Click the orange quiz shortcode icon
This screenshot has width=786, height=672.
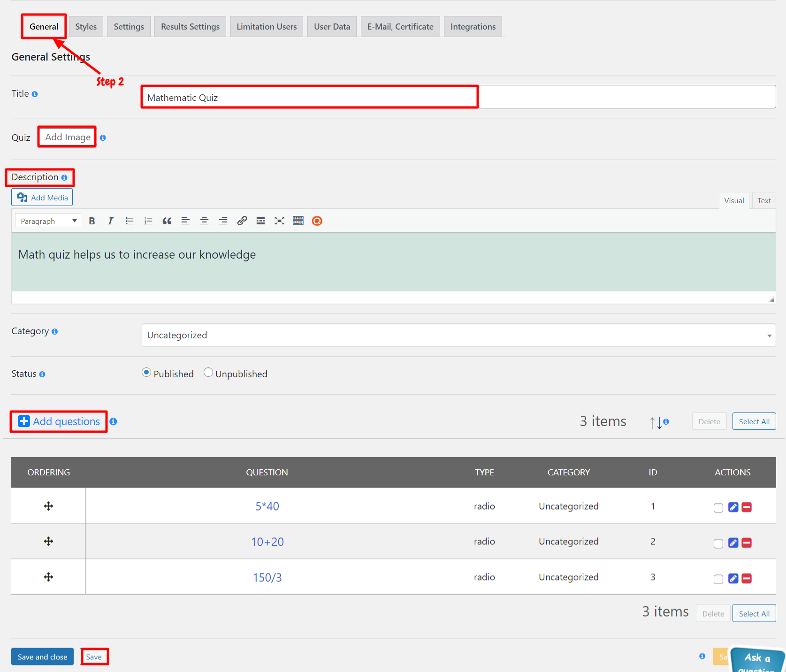(x=317, y=221)
